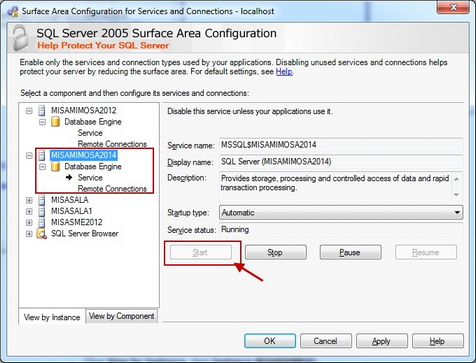Click Database Engine cylinder icon under MISAMIMOSA2012
This screenshot has width=476, height=363.
pos(55,122)
